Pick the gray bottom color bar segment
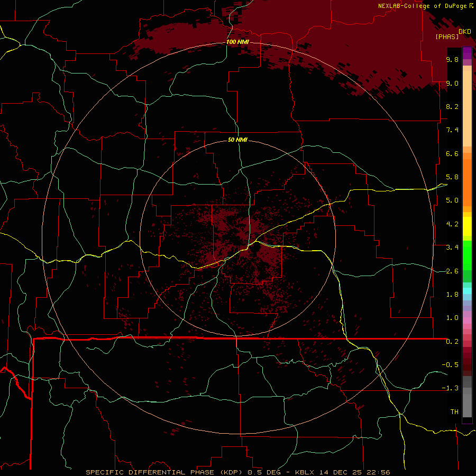Viewport: 476px width, 476px height. (467, 406)
